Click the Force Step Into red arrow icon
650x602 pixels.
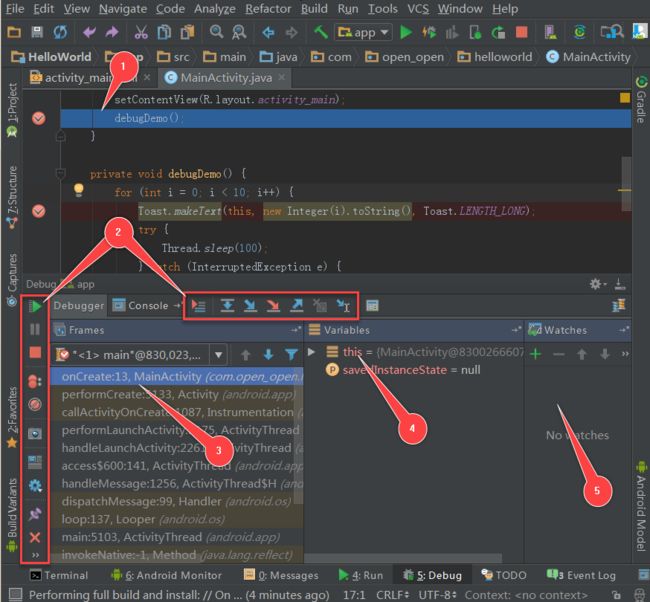pyautogui.click(x=273, y=306)
